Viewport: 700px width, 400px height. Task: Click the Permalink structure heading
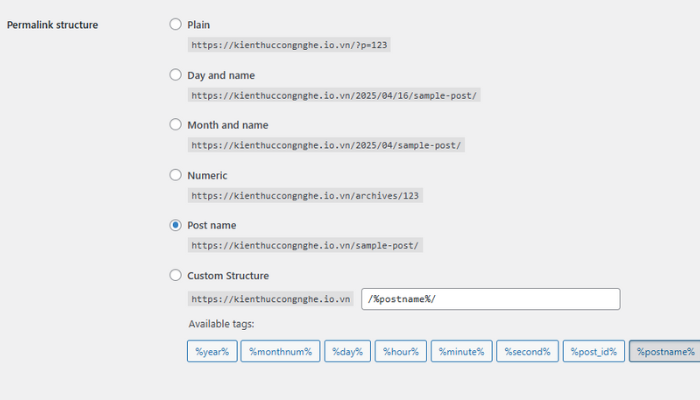pos(52,24)
